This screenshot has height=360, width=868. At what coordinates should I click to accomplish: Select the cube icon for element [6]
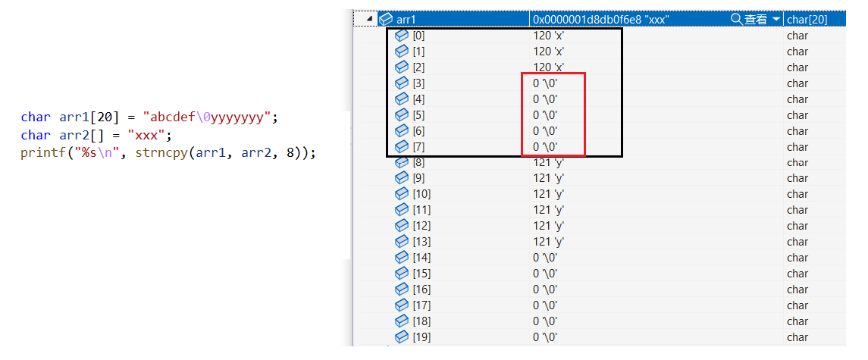[x=402, y=130]
